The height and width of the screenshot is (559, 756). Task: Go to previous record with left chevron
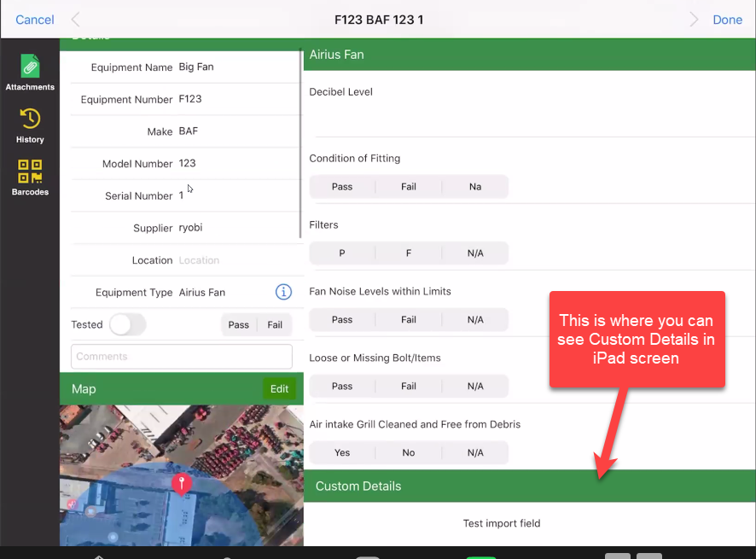76,20
